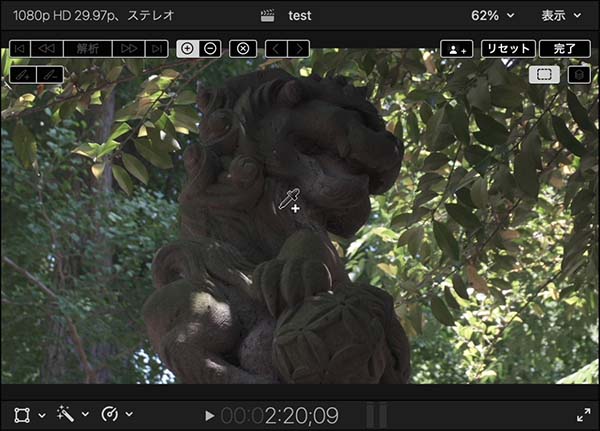
Task: Select the subtract mask minus tool
Action: (210, 49)
